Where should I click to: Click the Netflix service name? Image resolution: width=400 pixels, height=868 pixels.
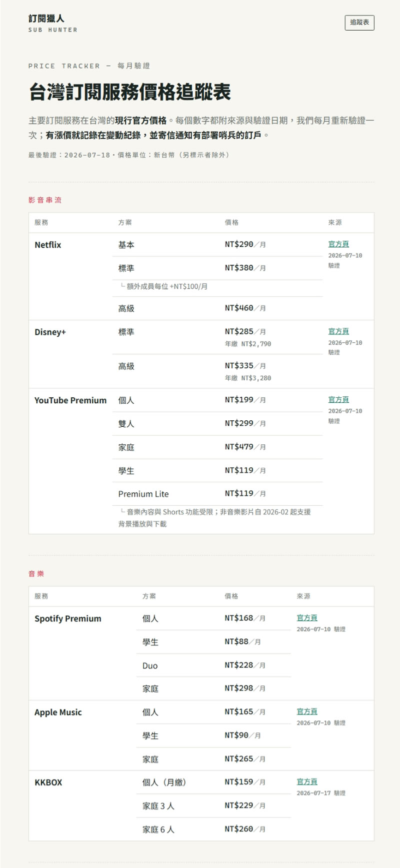[48, 245]
